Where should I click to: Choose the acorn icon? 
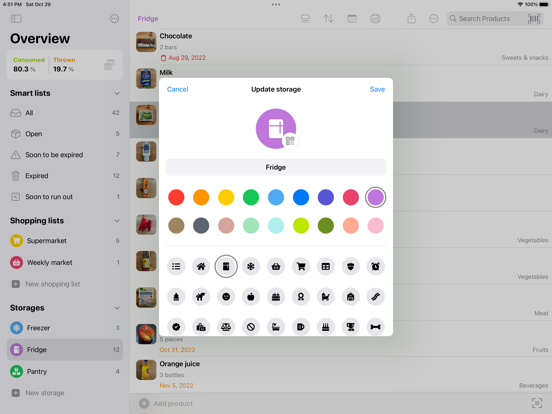click(x=351, y=266)
